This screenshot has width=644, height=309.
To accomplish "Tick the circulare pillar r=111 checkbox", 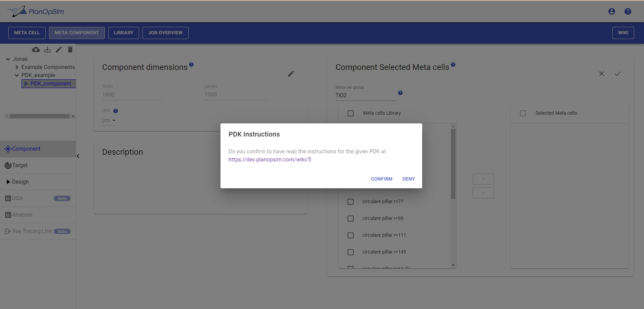I will coord(351,235).
